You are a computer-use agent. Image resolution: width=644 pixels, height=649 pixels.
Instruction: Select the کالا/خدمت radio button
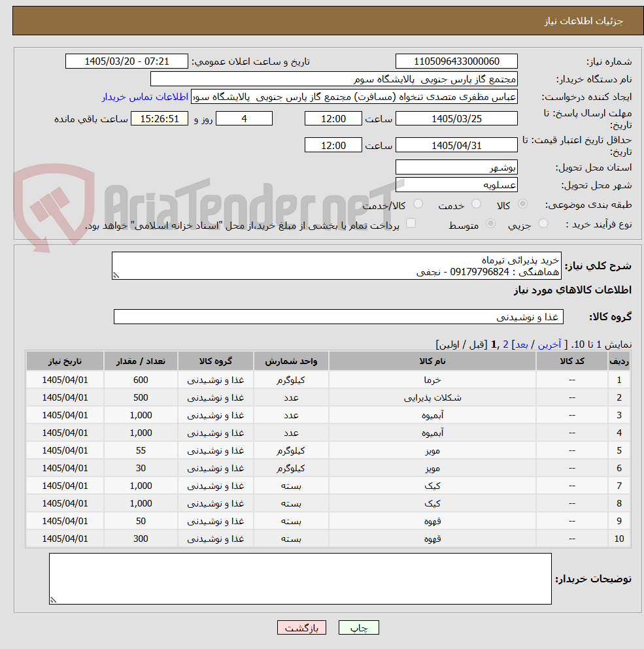click(x=418, y=204)
